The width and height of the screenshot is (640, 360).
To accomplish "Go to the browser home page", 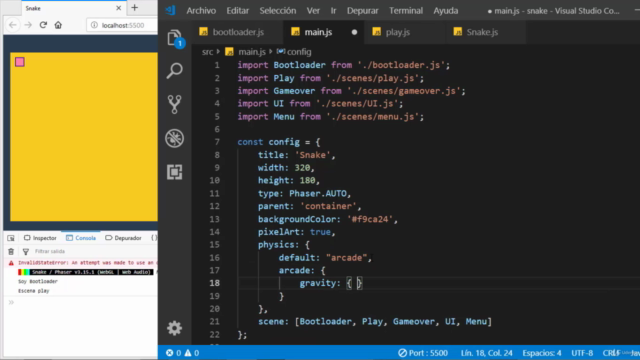I will pos(58,25).
